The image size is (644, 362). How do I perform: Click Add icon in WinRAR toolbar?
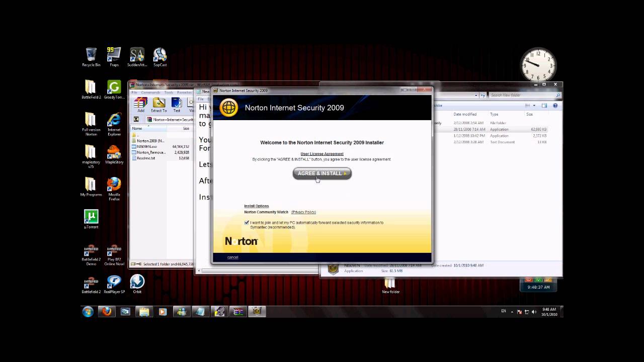pos(141,104)
